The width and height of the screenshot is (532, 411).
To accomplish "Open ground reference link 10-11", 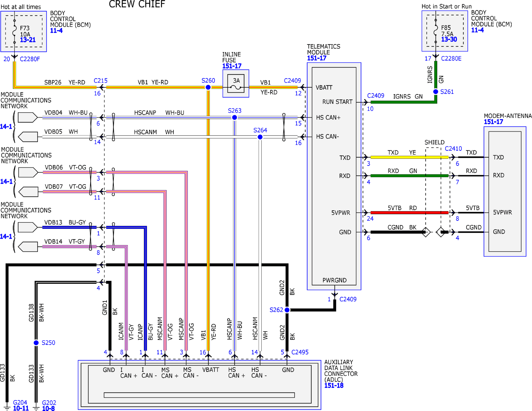I will [21, 408].
